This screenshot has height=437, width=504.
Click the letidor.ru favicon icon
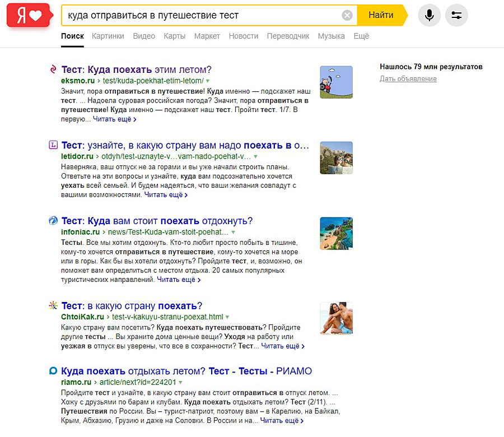click(53, 145)
